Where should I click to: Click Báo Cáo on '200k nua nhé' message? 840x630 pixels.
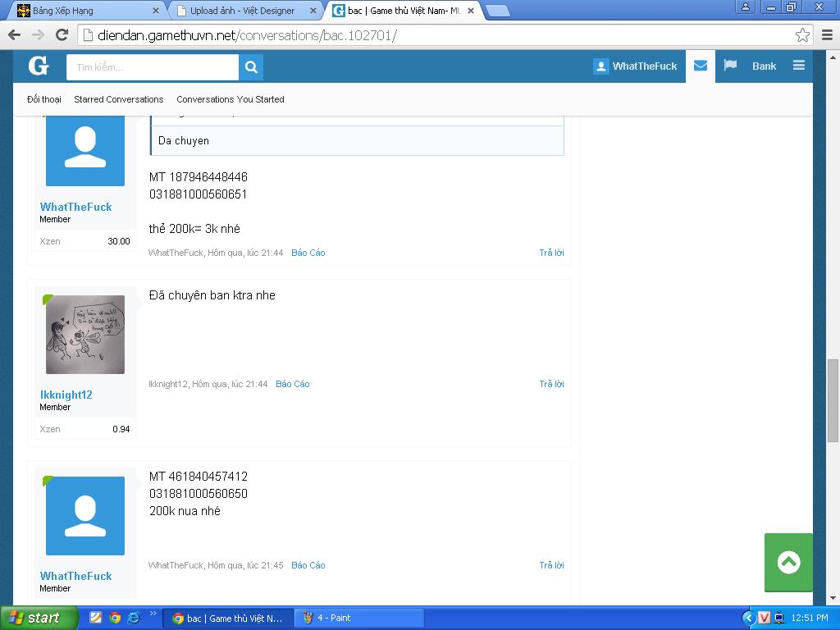[x=308, y=565]
